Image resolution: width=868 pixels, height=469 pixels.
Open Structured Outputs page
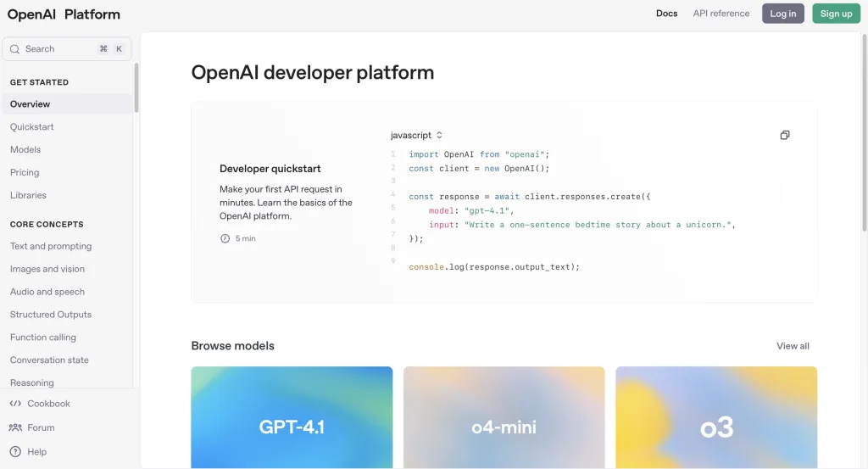50,314
